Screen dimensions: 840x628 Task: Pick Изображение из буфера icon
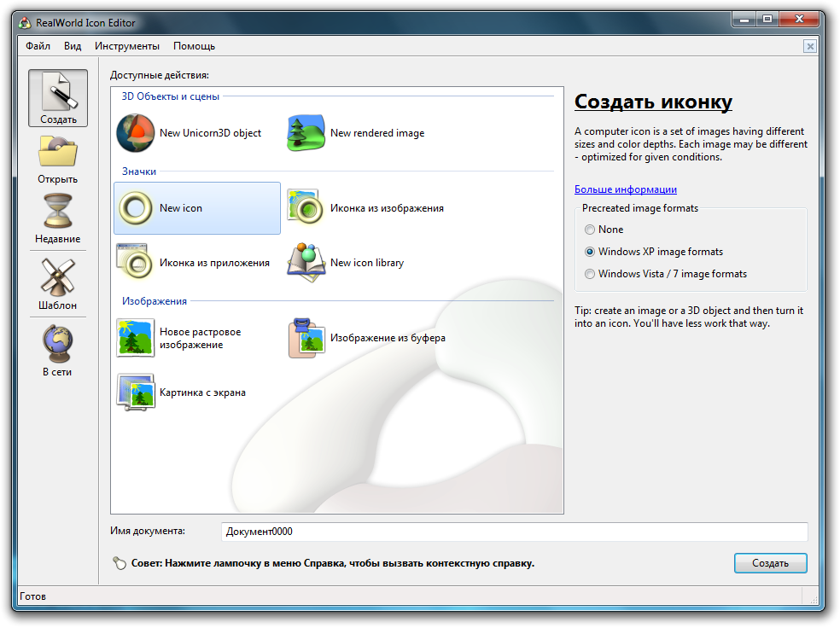coord(306,338)
